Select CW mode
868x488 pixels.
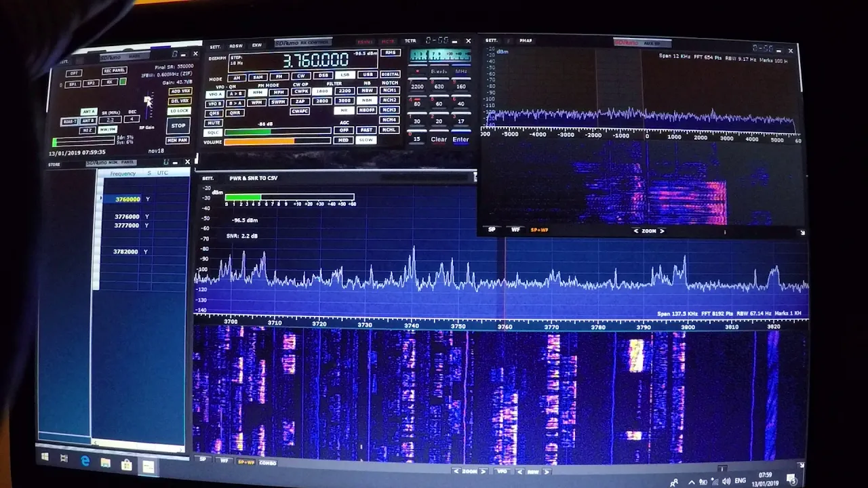(301, 76)
